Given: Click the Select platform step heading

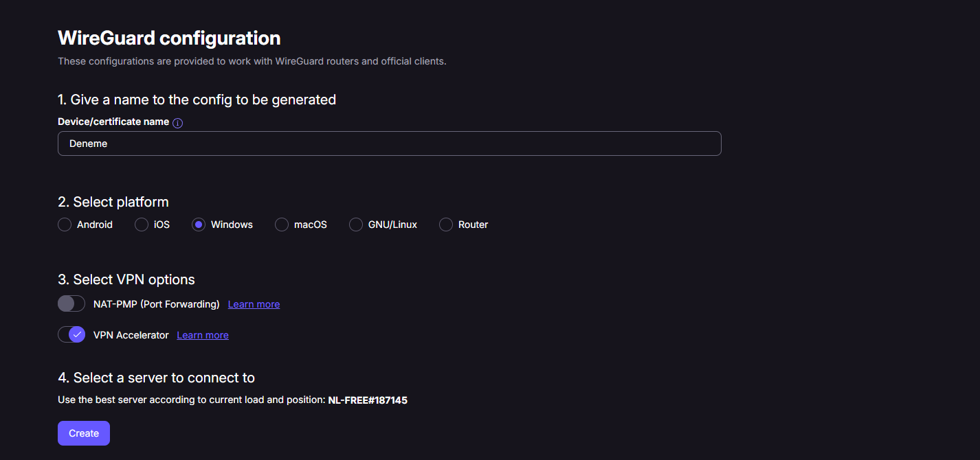Looking at the screenshot, I should [x=113, y=202].
